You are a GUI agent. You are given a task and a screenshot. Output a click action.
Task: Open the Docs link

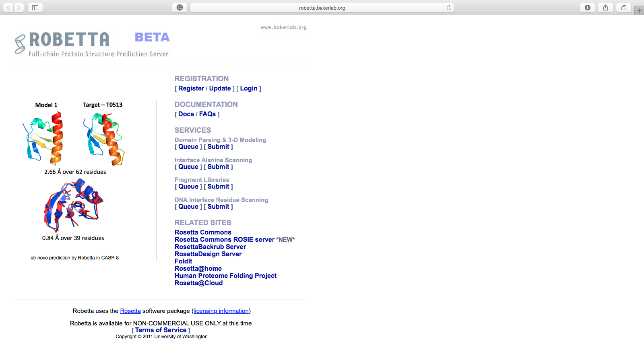click(x=186, y=114)
